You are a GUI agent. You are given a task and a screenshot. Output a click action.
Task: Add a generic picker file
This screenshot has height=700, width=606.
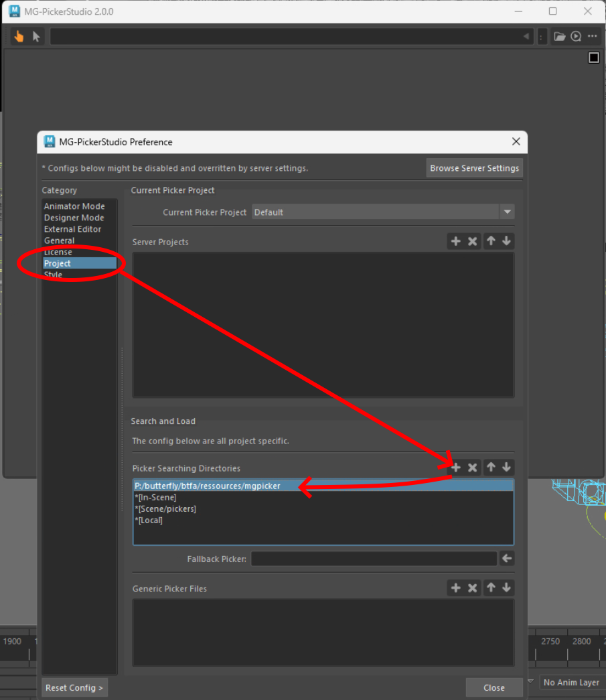(x=456, y=587)
